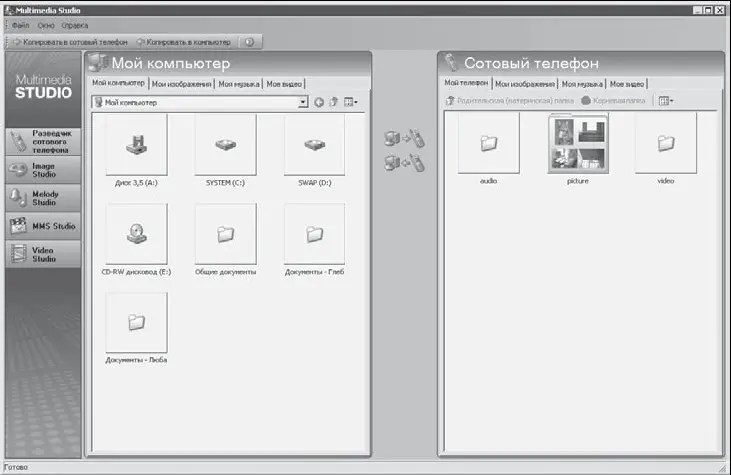Select the Общие документы folder
Screen dimensions: 731x475
[x=226, y=234]
